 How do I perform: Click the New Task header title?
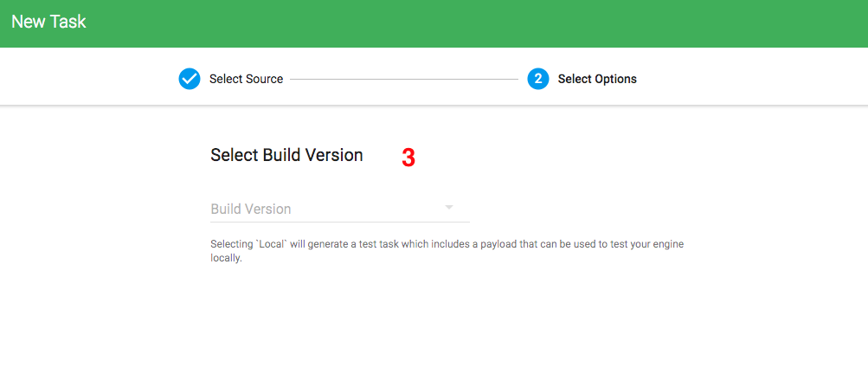point(48,22)
